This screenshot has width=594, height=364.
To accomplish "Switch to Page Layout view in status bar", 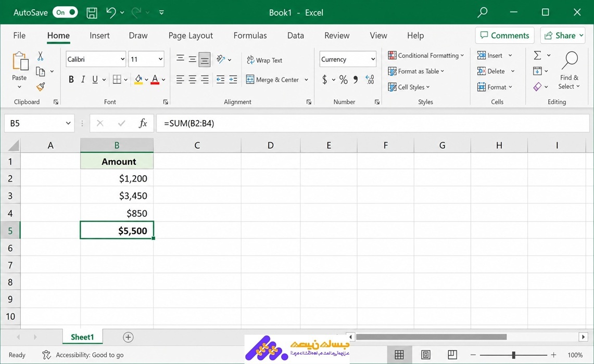I will 426,355.
